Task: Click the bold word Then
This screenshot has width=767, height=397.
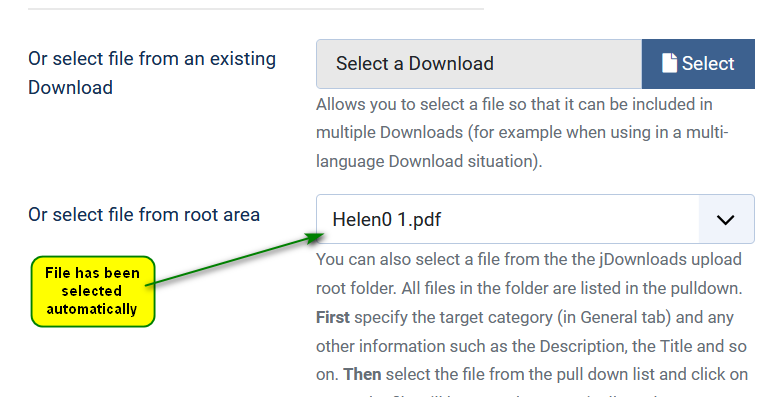Action: pyautogui.click(x=362, y=375)
